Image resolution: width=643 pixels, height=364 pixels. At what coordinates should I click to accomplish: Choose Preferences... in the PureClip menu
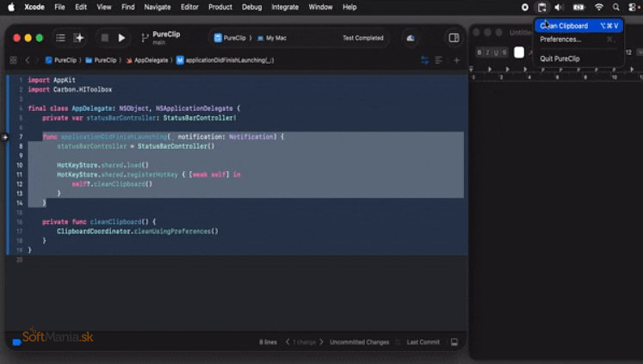pyautogui.click(x=560, y=40)
